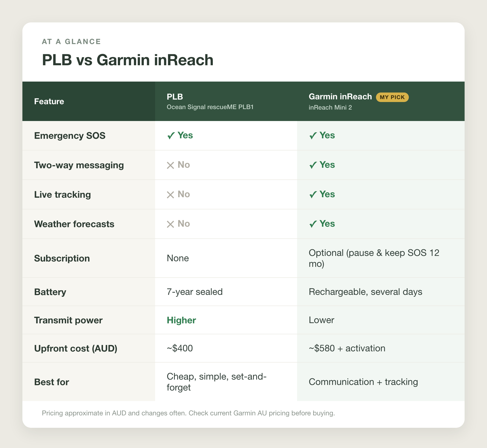Select the 'Best for' row label
This screenshot has height=448, width=487.
51,382
